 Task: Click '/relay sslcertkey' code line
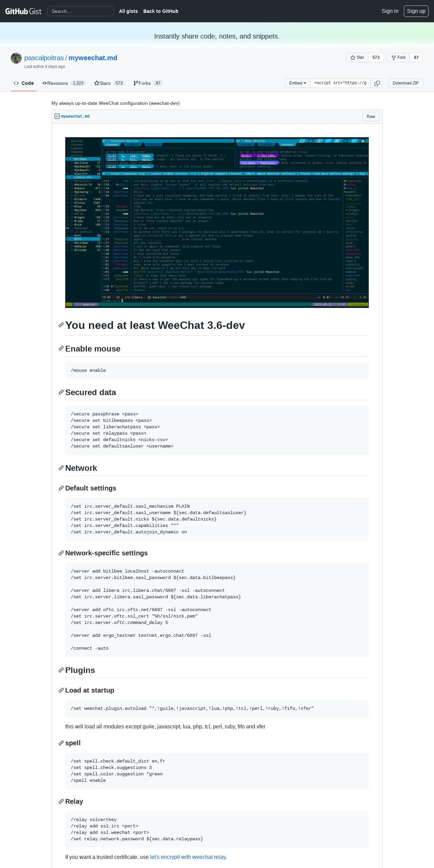pos(94,820)
